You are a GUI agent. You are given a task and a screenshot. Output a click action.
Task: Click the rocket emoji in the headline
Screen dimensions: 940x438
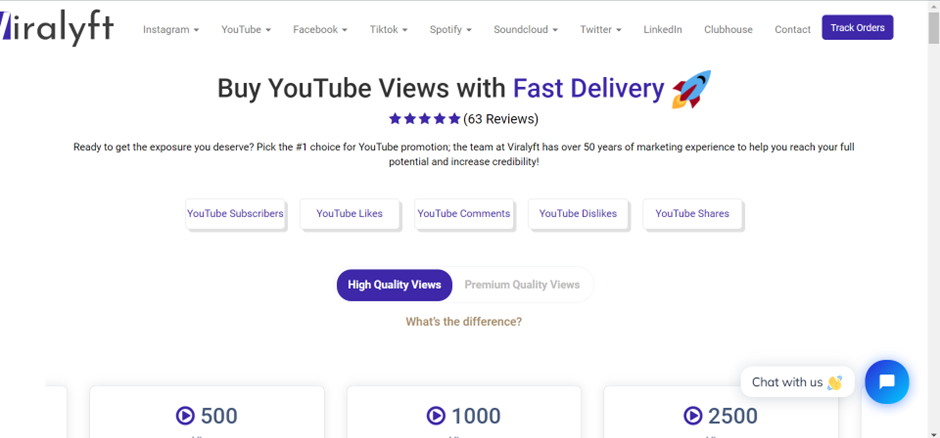[x=691, y=89]
